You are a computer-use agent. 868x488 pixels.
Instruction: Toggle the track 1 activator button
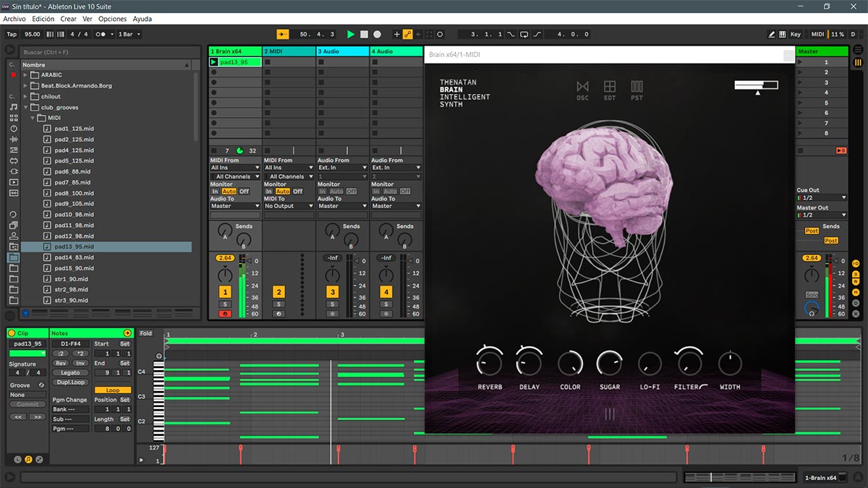(x=225, y=292)
